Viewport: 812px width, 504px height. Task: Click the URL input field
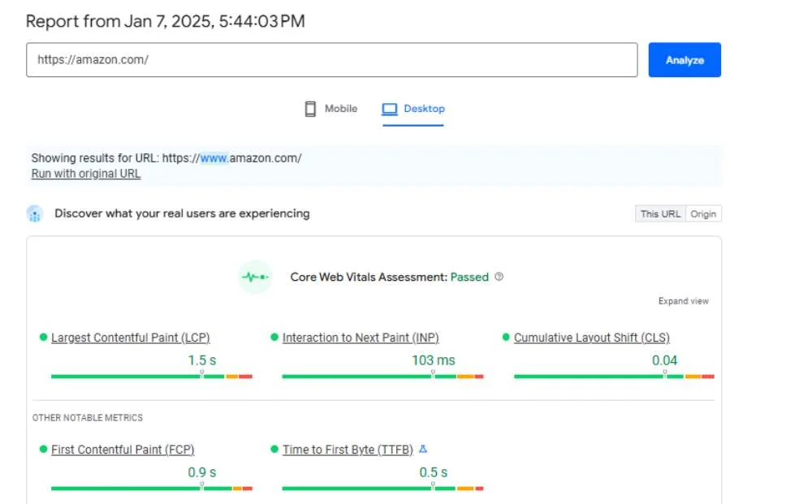(332, 60)
